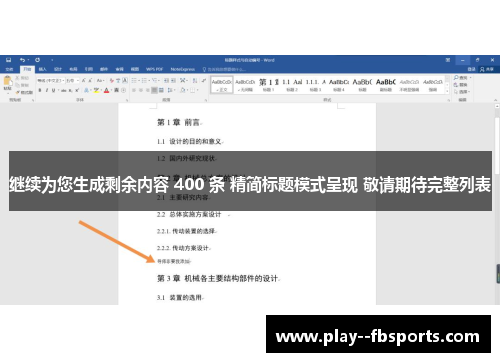Apply red font color

coord(106,90)
